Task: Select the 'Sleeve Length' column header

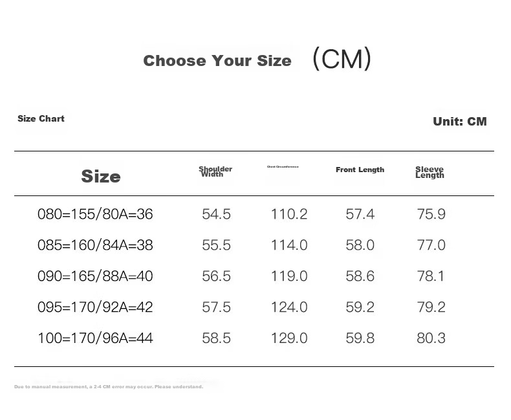Action: pos(429,172)
